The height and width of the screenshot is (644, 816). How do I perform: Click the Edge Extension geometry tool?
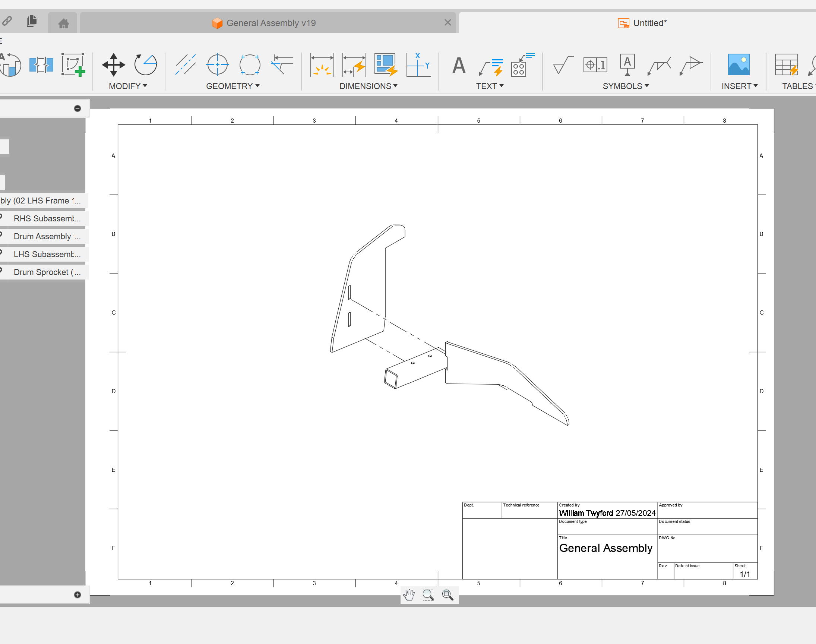coord(282,65)
